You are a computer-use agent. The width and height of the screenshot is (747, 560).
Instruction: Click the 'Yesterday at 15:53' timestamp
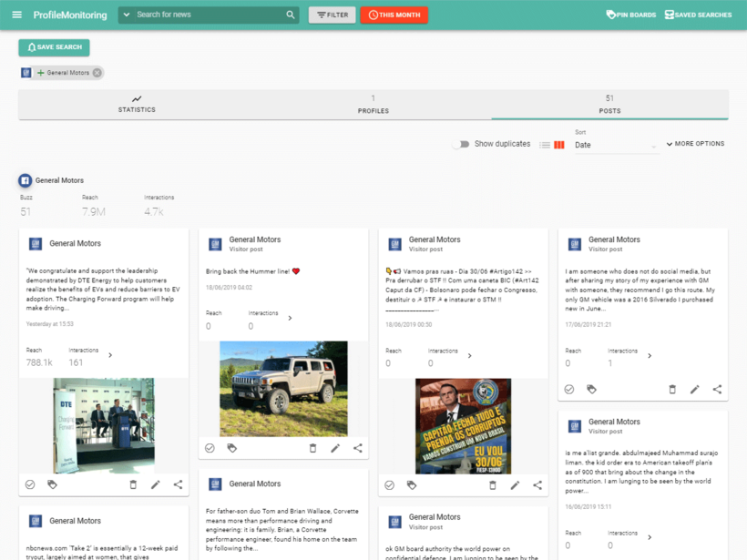coord(49,324)
